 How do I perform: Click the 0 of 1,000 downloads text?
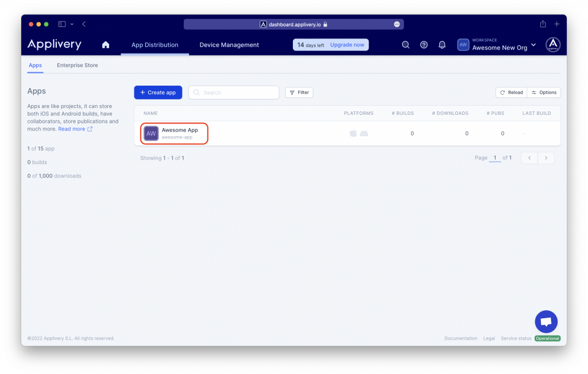click(54, 176)
